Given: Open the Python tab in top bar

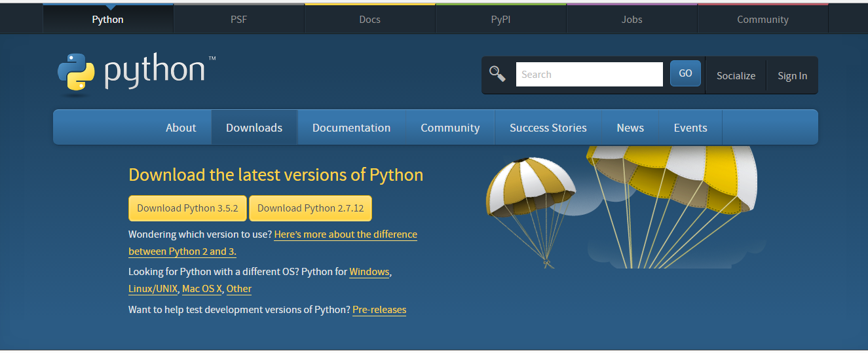Looking at the screenshot, I should point(107,20).
